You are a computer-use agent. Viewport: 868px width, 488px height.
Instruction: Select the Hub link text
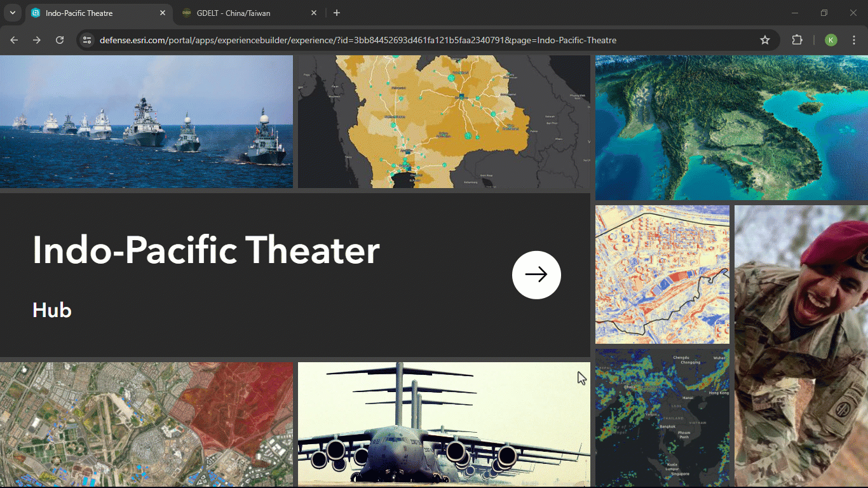[51, 310]
